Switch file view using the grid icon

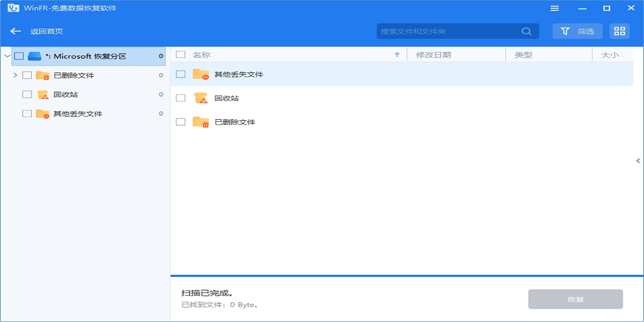point(619,31)
